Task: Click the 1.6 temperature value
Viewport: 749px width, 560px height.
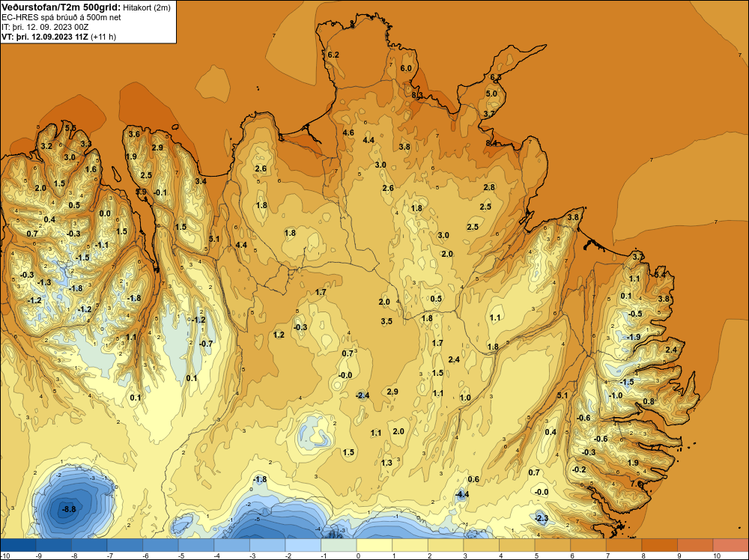Action: point(91,169)
